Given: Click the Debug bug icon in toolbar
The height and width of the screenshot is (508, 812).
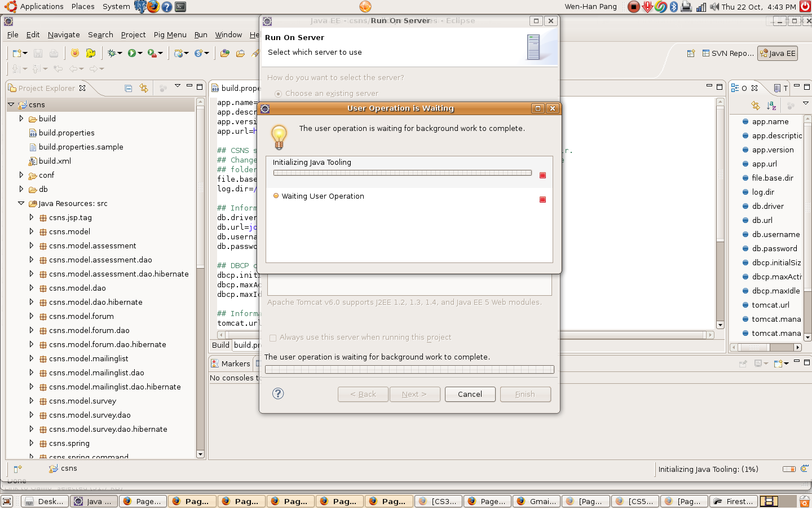Looking at the screenshot, I should click(x=112, y=53).
